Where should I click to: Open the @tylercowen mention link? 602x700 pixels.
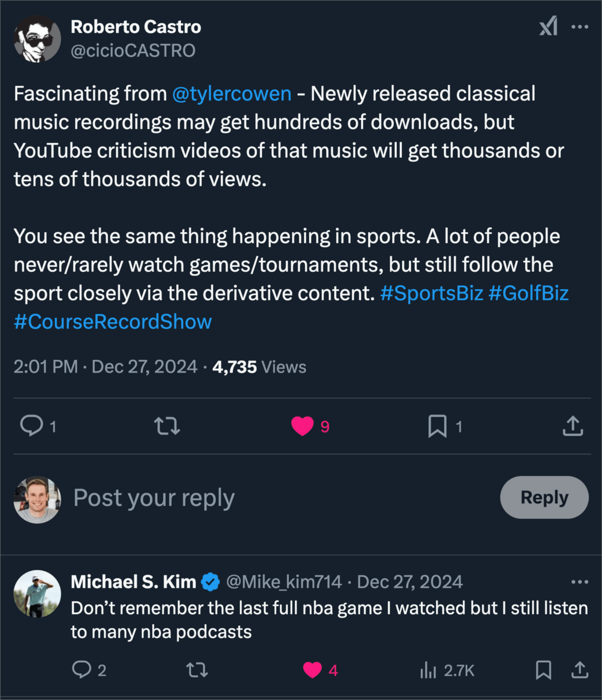click(x=232, y=94)
